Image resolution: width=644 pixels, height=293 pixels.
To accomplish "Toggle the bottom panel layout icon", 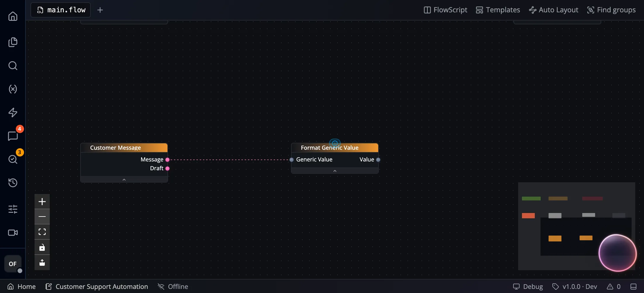I will [x=633, y=287].
